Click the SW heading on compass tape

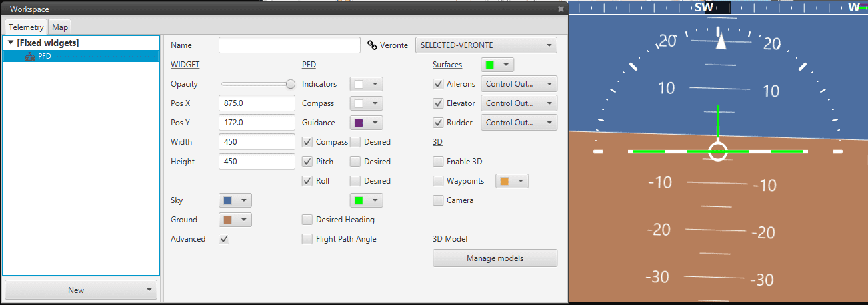(704, 7)
